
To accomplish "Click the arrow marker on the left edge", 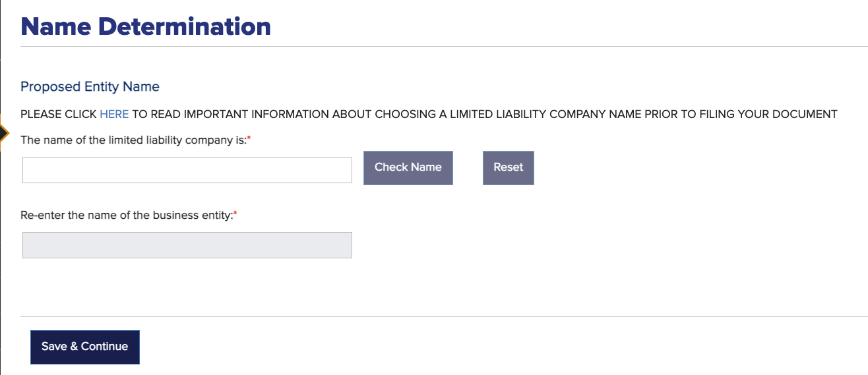I will pyautogui.click(x=4, y=133).
